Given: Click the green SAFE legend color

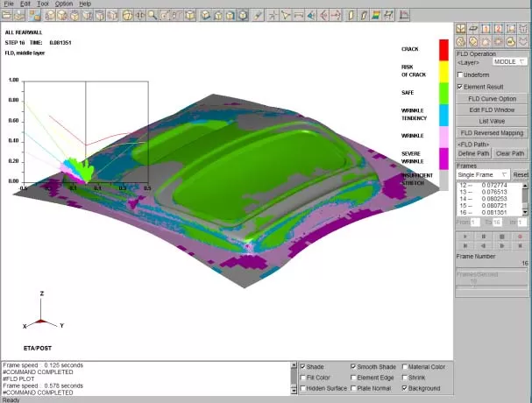Looking at the screenshot, I should point(443,93).
